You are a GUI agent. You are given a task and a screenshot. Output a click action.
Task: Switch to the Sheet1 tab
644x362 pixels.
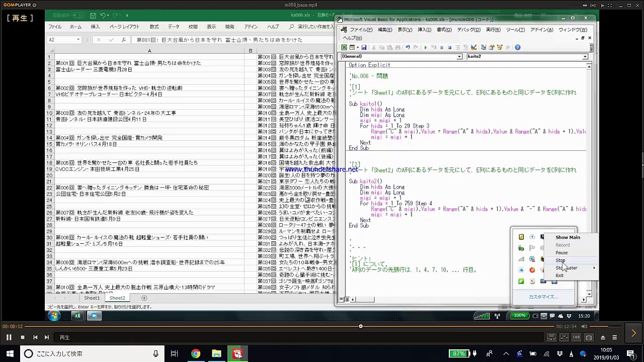point(92,298)
